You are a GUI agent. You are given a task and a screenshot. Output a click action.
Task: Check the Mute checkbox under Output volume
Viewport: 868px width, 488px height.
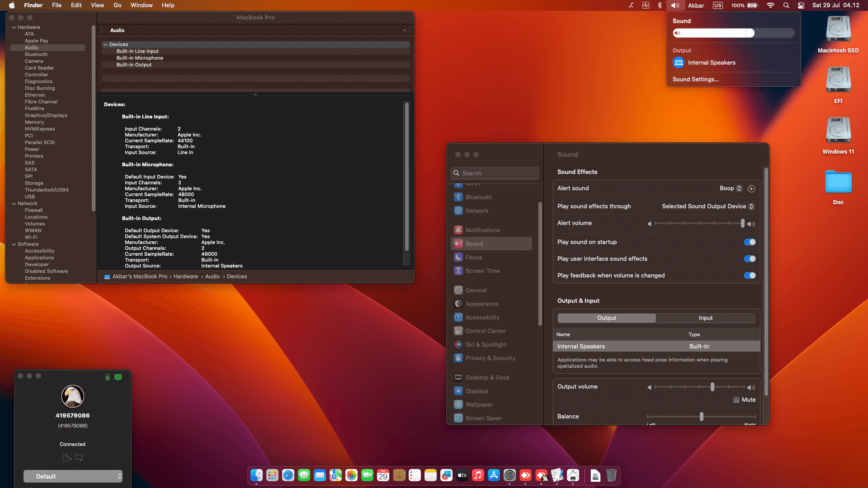[x=736, y=400]
